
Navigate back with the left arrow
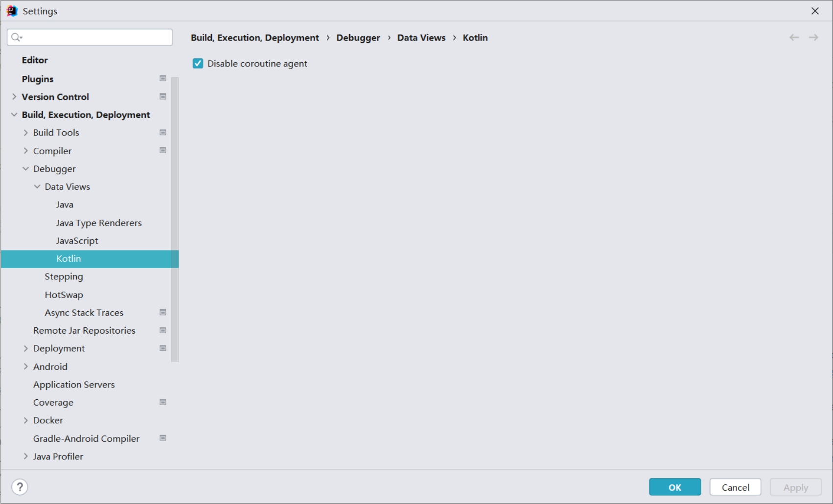794,38
